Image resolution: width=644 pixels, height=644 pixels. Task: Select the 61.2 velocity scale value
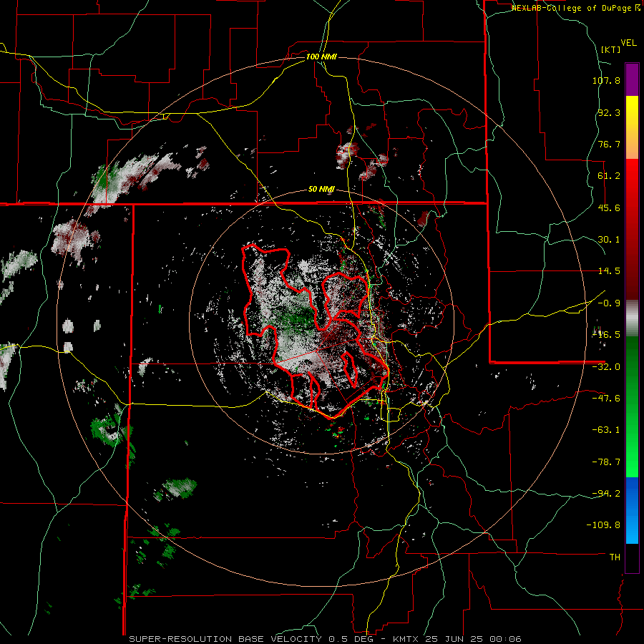pos(609,176)
